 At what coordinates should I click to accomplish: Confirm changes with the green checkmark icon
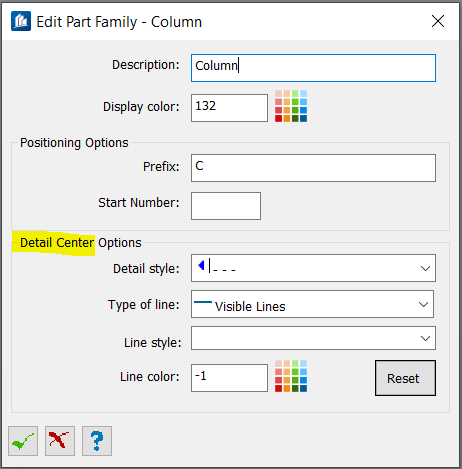(23, 441)
